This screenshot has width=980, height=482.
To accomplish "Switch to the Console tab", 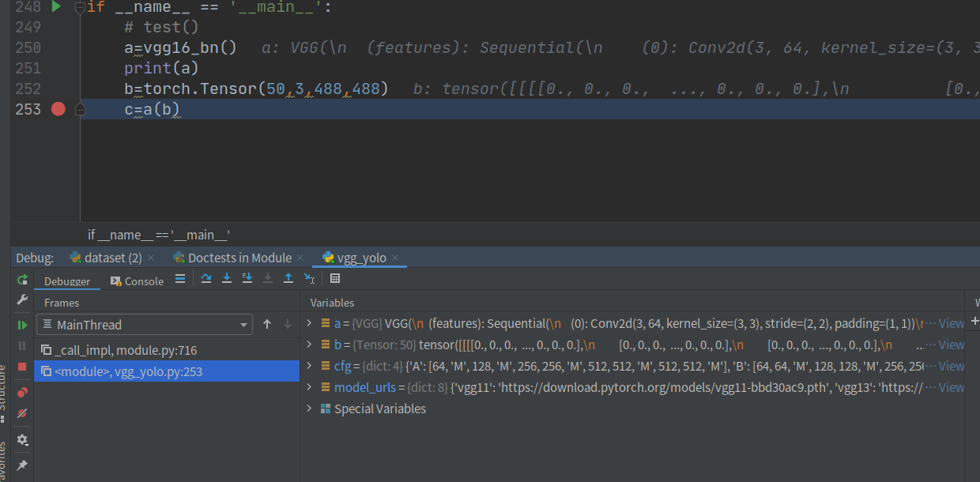I will pyautogui.click(x=143, y=281).
